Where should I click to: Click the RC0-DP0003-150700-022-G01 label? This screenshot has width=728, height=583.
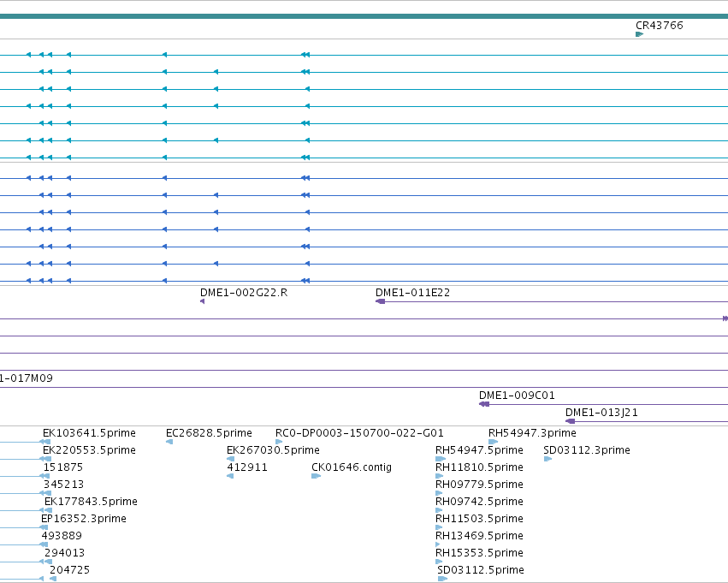pyautogui.click(x=359, y=433)
